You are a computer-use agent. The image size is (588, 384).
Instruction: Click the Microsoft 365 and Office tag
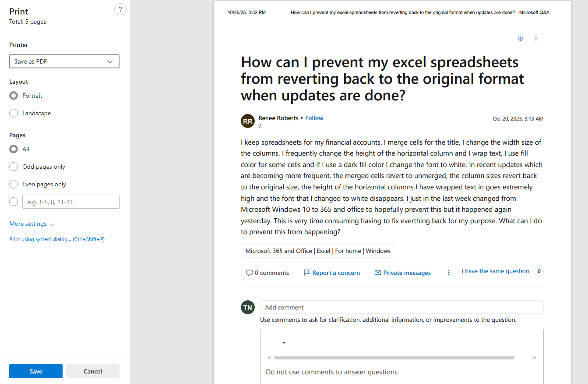coord(318,251)
